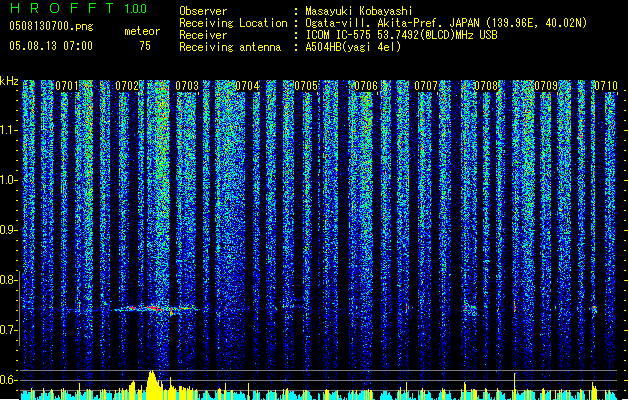Click the 0708 time marker
629x400 pixels.
[x=486, y=86]
